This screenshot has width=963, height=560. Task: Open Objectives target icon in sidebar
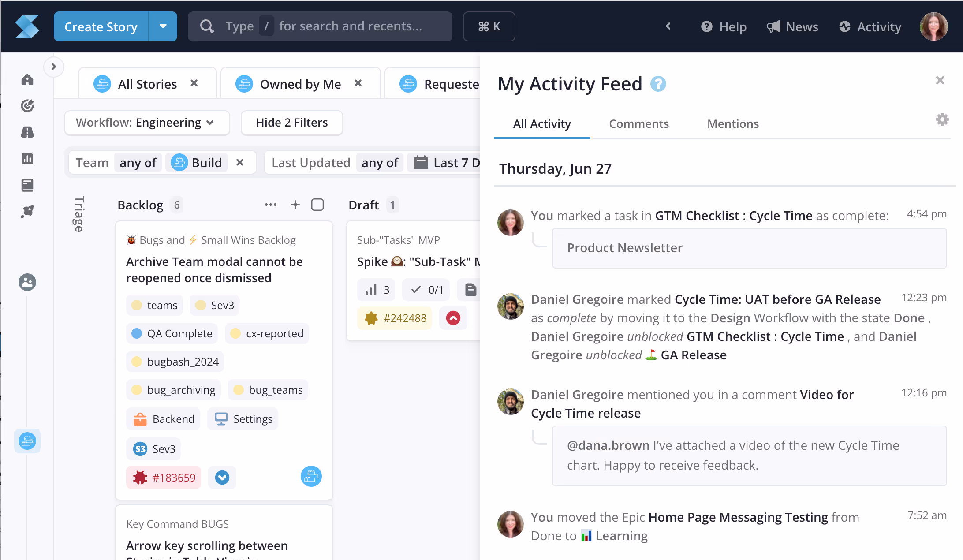coord(27,106)
